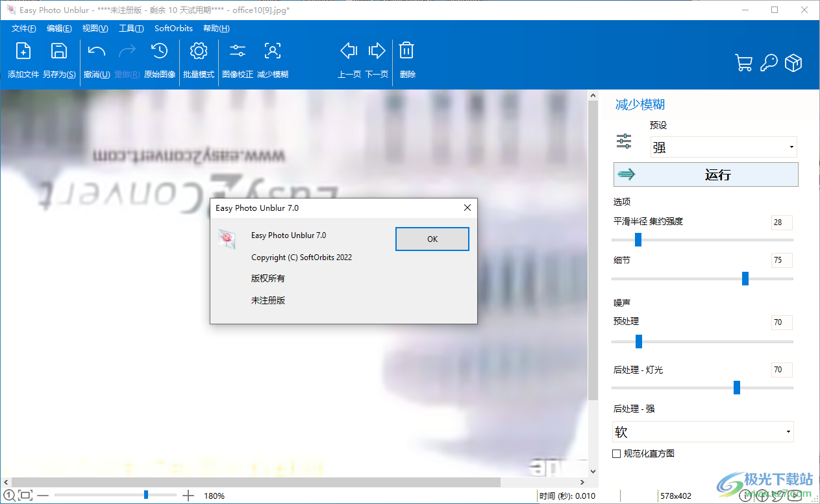Click the product box icon
820x504 pixels.
(x=793, y=63)
